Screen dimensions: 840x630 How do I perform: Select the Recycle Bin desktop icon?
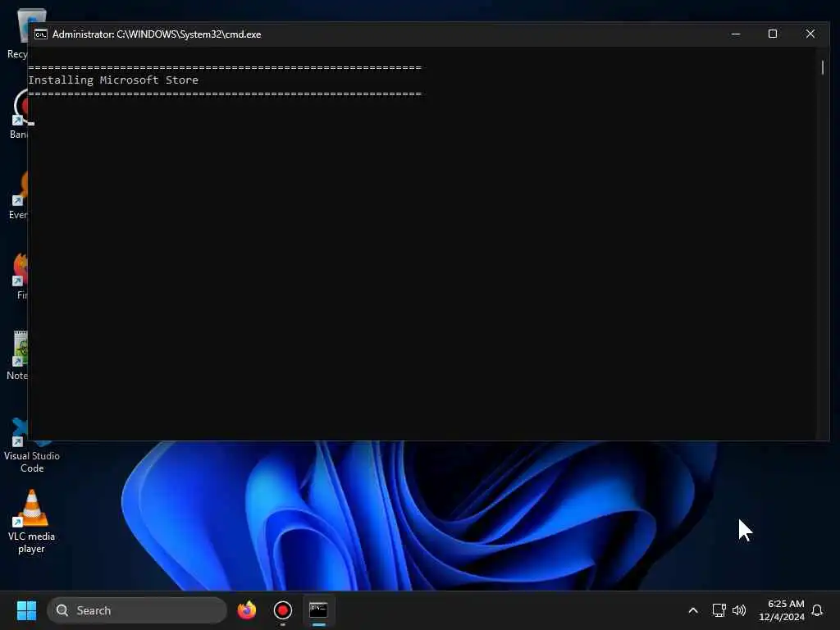tap(16, 33)
